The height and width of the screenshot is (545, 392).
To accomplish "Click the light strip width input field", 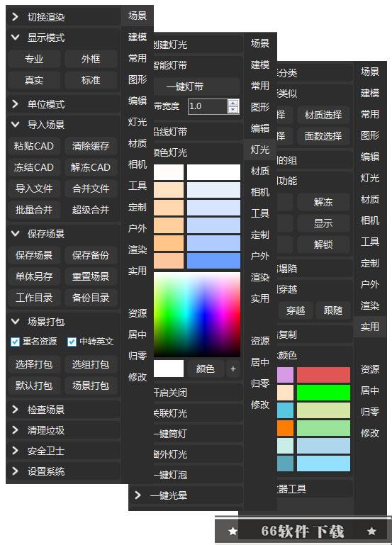I will pos(208,106).
